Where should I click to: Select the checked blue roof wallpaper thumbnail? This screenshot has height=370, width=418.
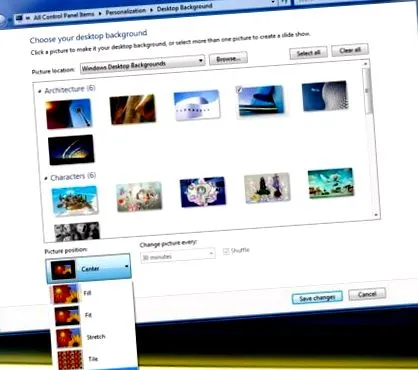[x=261, y=100]
